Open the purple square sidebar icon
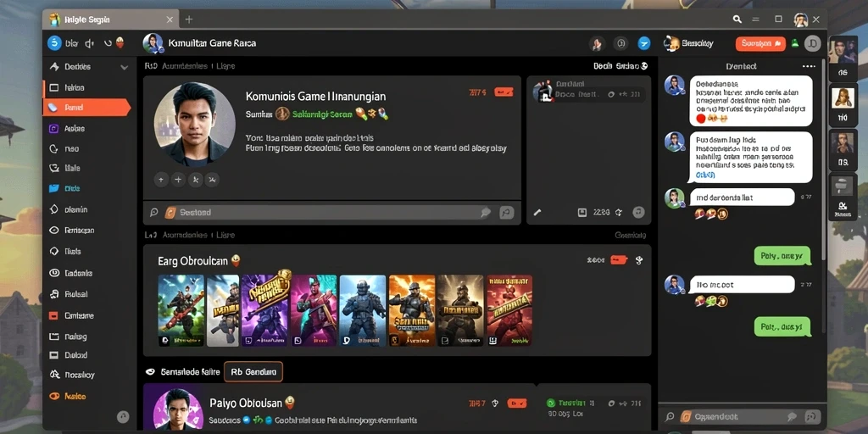Image resolution: width=868 pixels, height=434 pixels. (53, 129)
